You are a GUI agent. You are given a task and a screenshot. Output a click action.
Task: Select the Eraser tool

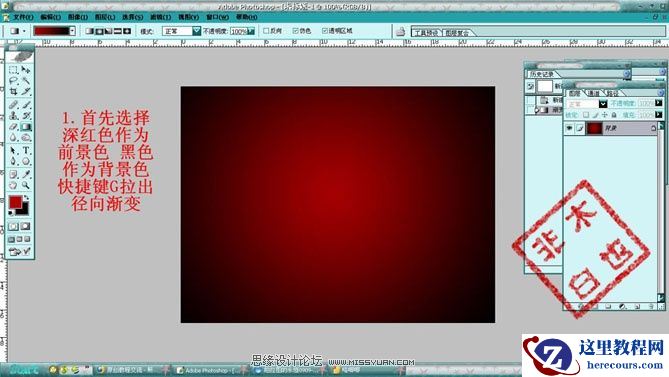(x=14, y=127)
